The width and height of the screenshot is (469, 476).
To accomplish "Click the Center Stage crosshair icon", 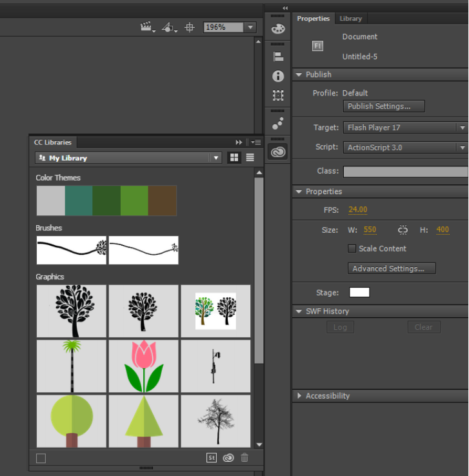I will click(190, 27).
